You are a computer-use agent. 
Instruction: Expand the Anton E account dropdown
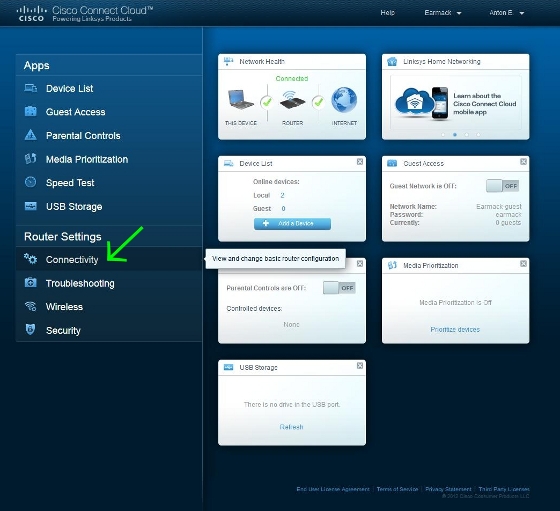tap(506, 13)
